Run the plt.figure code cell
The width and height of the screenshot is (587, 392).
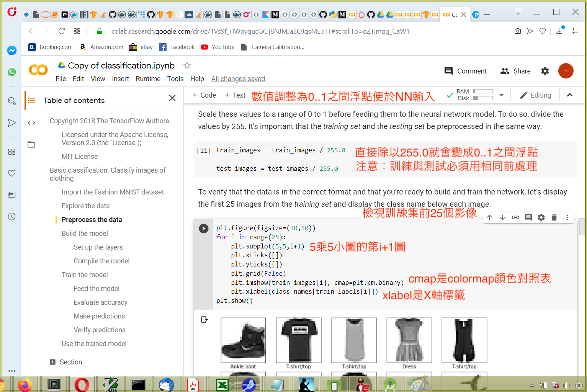[x=204, y=229]
